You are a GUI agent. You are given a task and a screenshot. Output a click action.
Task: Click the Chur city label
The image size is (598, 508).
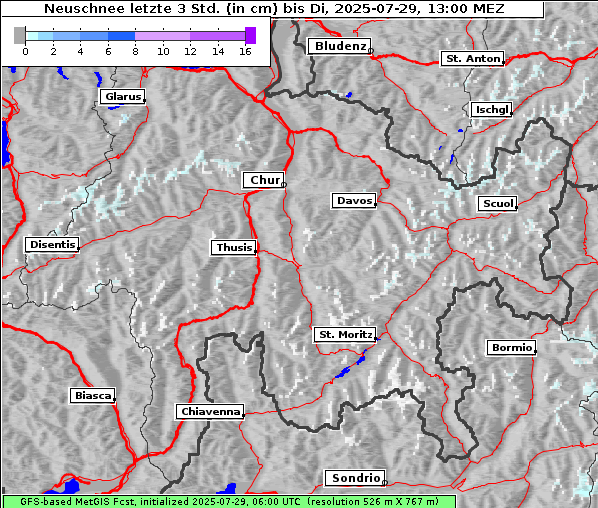click(265, 180)
